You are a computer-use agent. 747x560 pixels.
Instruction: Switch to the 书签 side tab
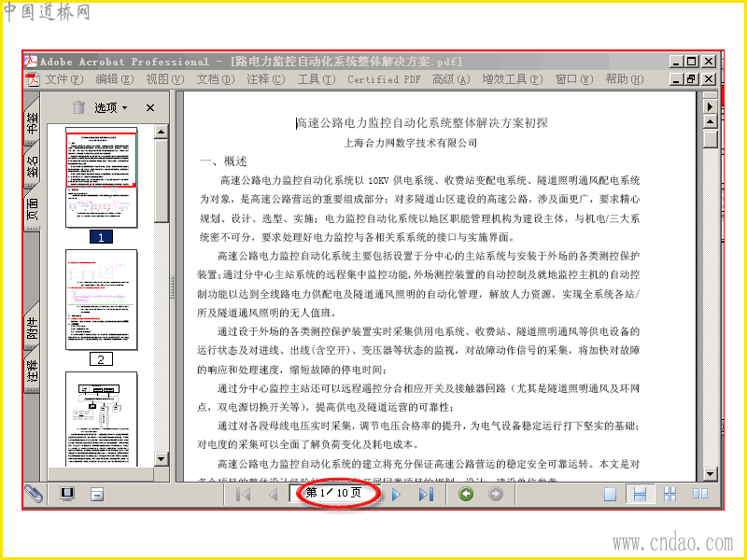coord(32,122)
